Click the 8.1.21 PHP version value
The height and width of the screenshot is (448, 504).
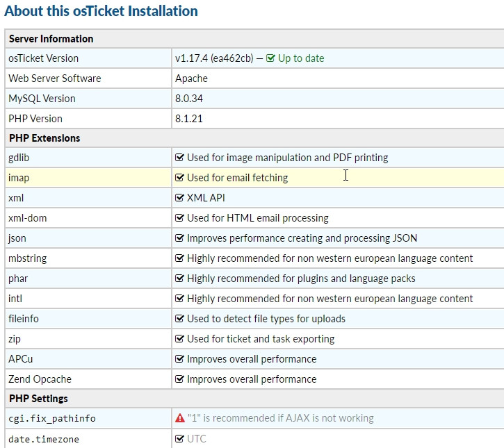(x=189, y=119)
